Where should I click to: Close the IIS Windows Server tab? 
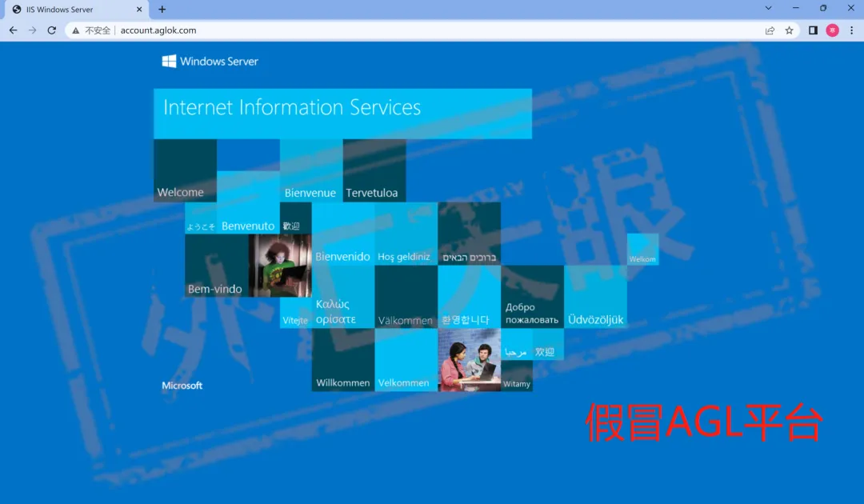(x=139, y=10)
